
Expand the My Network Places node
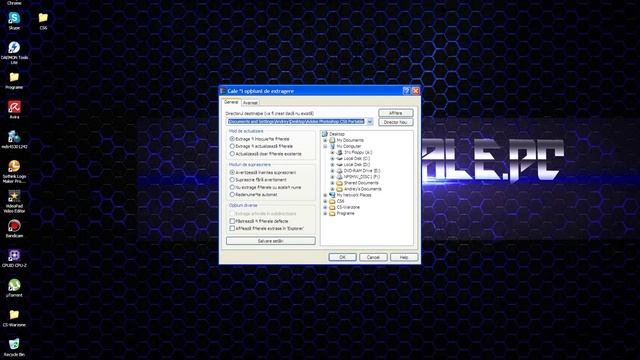click(x=325, y=195)
